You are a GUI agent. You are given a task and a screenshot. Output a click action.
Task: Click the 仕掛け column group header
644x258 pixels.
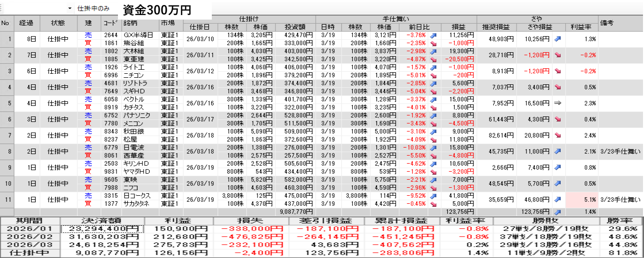point(249,19)
